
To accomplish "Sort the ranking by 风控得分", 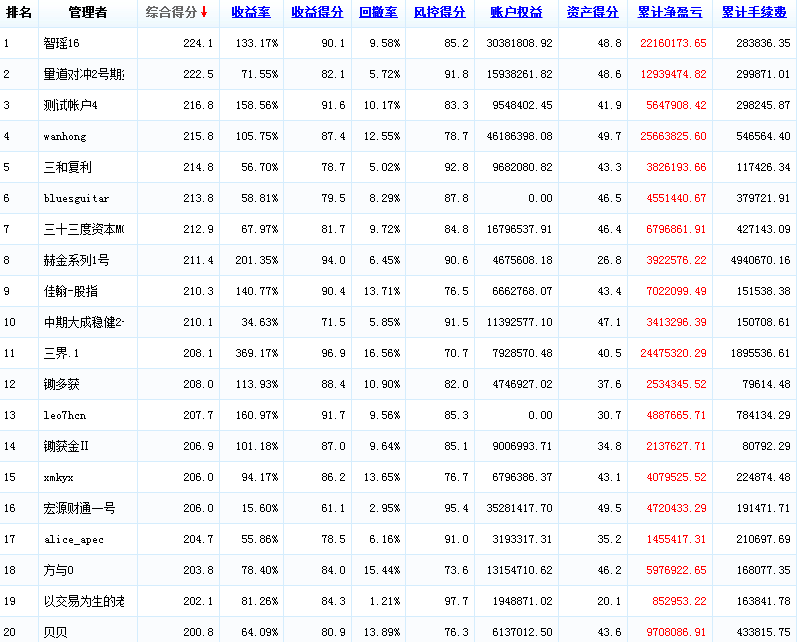I will click(x=439, y=13).
